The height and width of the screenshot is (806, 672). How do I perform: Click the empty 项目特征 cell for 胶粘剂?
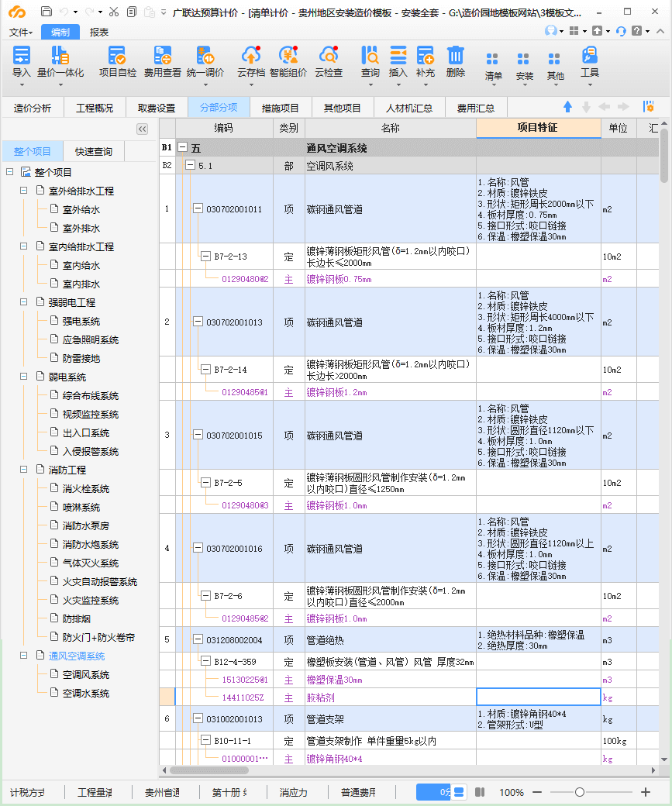tap(538, 697)
